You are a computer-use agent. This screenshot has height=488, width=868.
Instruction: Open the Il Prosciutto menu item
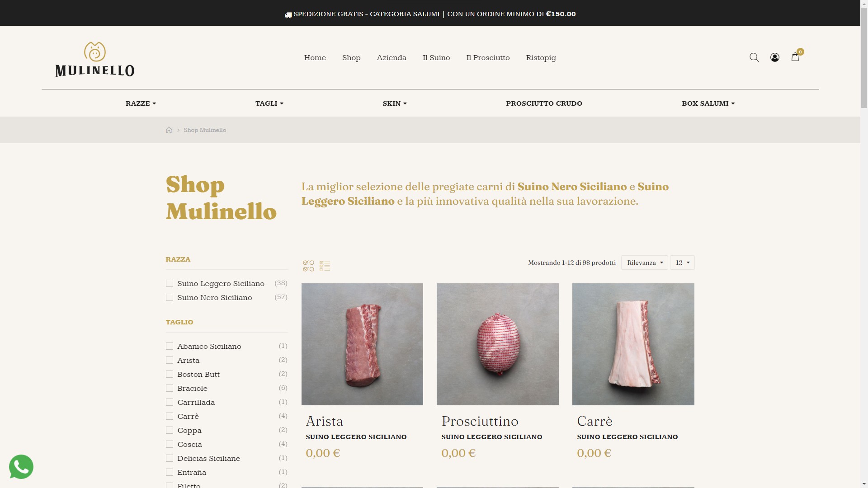(x=488, y=57)
